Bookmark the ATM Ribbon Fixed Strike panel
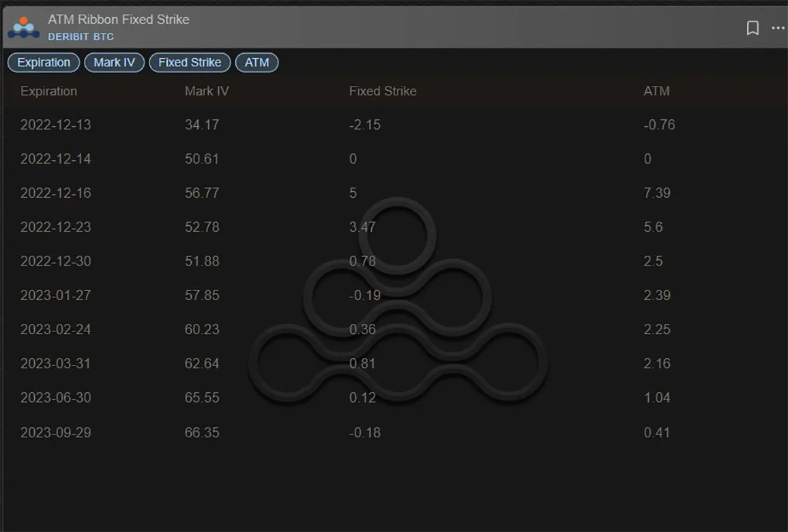 753,28
